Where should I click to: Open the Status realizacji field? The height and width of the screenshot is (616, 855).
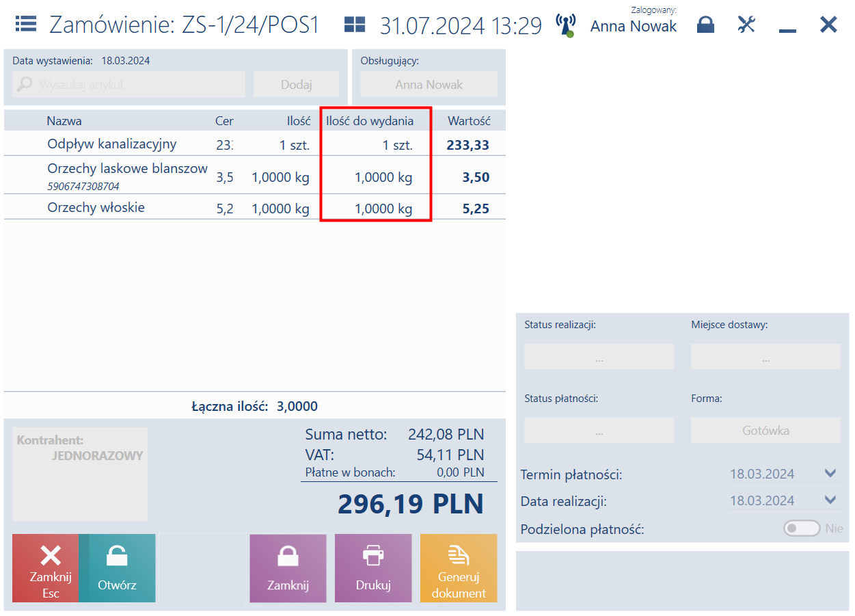click(599, 357)
